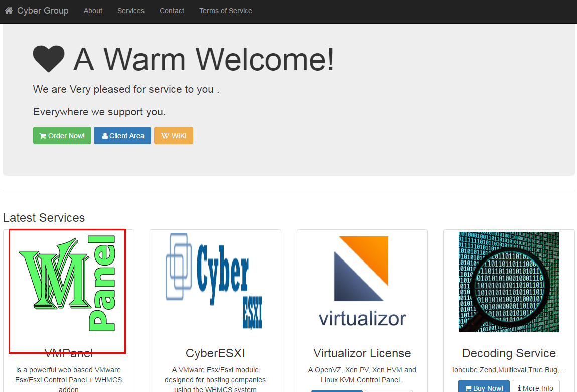Click the green VMPanel logo image

[x=67, y=283]
